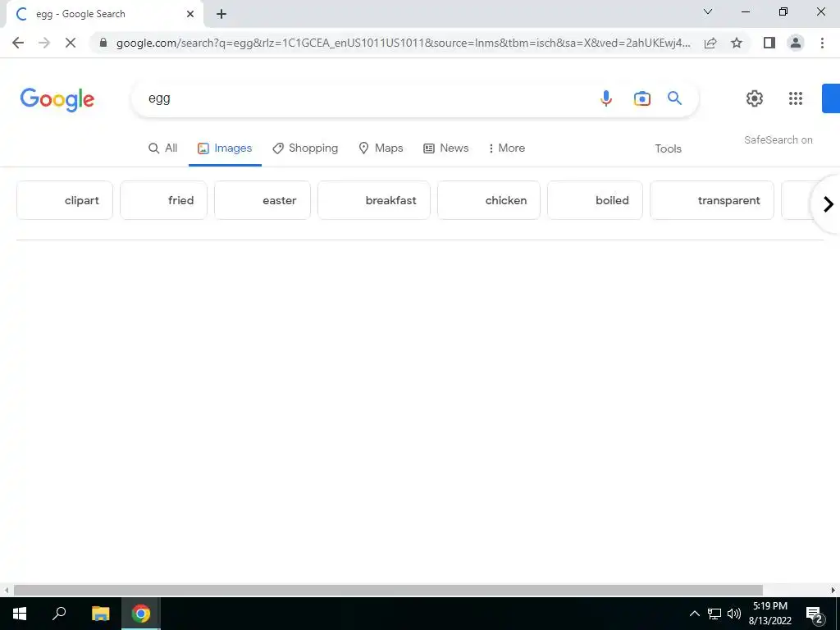Screen dimensions: 840x630
Task: Open the Google apps grid
Action: coord(796,98)
